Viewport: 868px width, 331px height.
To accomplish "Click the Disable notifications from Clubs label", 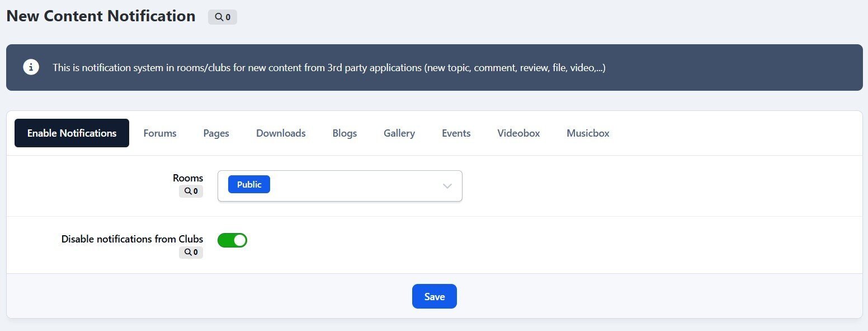I will click(132, 239).
